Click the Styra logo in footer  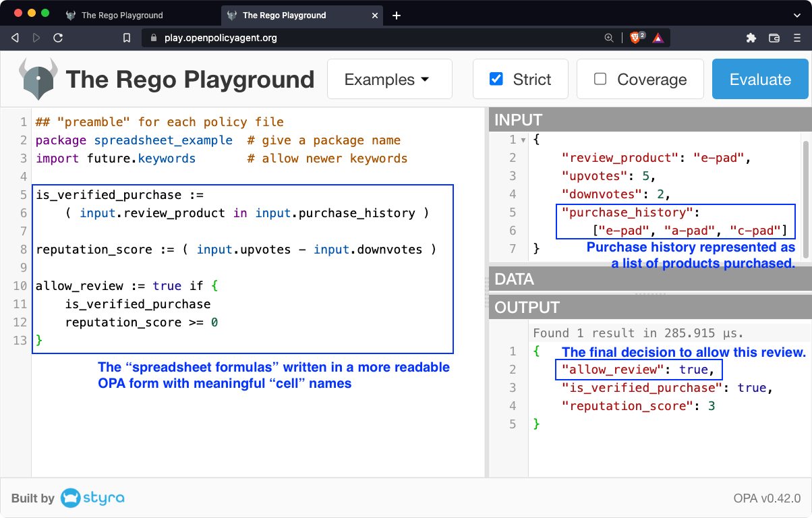92,498
